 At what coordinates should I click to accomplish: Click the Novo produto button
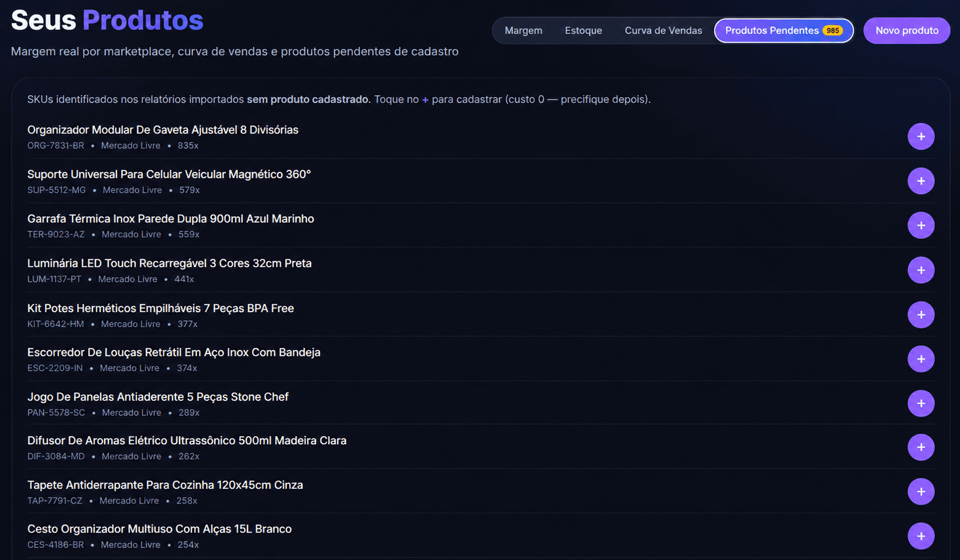pos(907,30)
